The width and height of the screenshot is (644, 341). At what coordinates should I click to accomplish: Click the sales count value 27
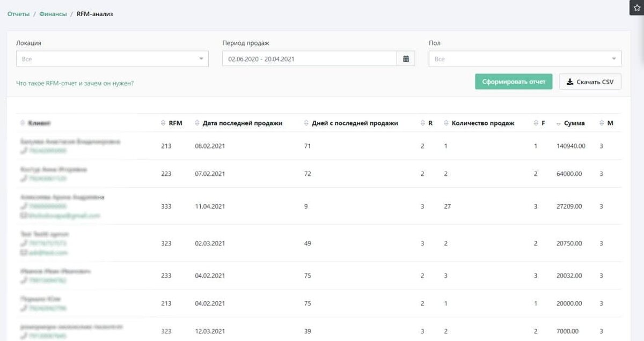(x=448, y=206)
